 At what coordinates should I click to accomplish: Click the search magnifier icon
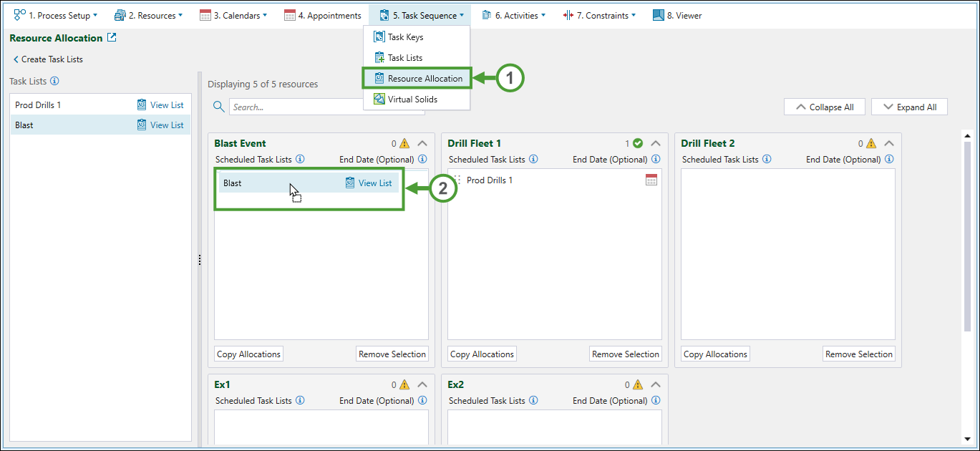(x=218, y=107)
